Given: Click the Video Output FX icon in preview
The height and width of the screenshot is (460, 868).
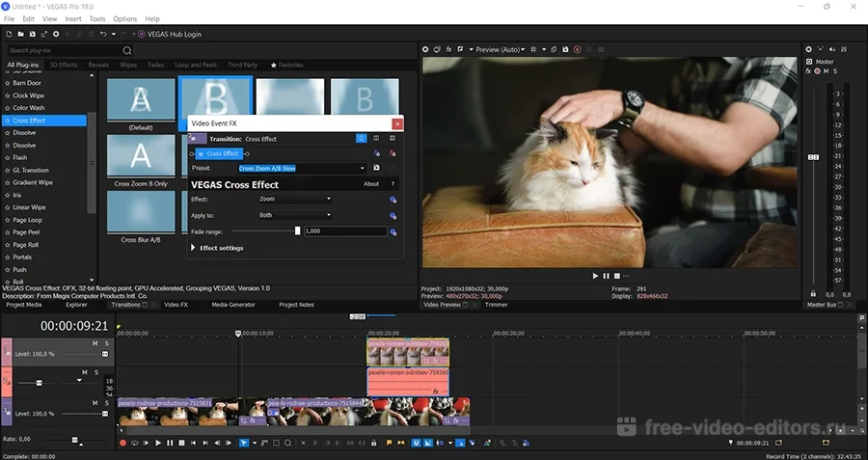Looking at the screenshot, I should 449,48.
